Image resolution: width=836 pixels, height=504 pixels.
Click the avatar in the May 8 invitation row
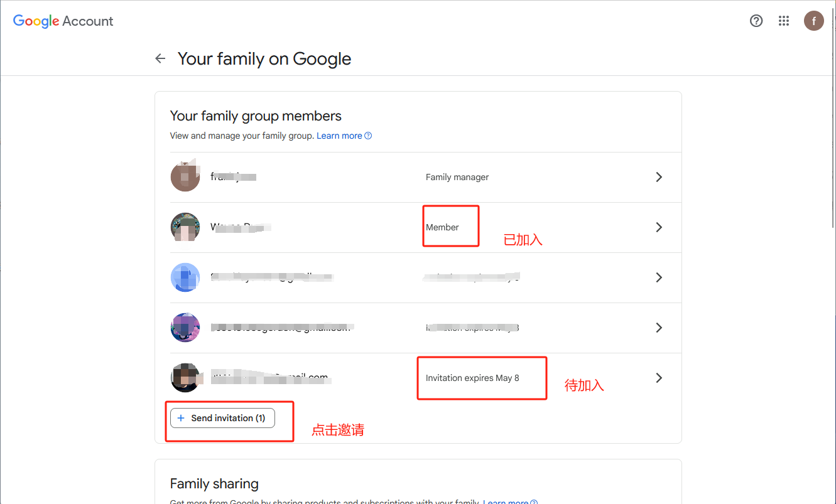[x=185, y=378]
